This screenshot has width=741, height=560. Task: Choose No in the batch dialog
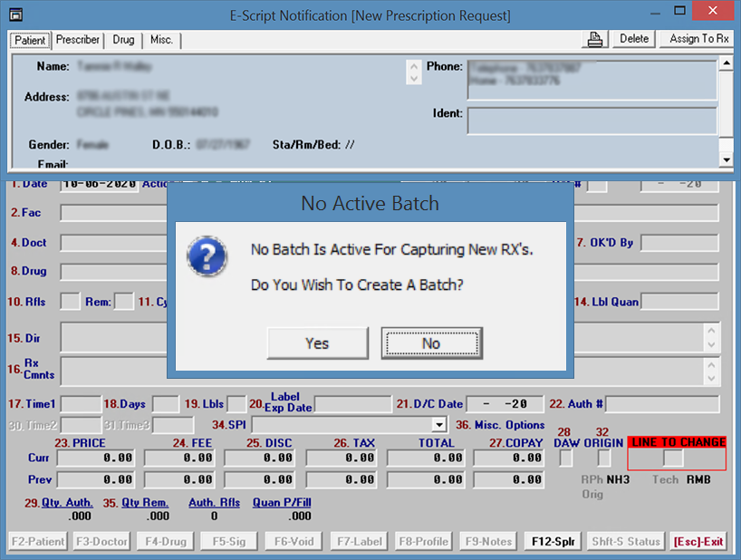click(431, 343)
